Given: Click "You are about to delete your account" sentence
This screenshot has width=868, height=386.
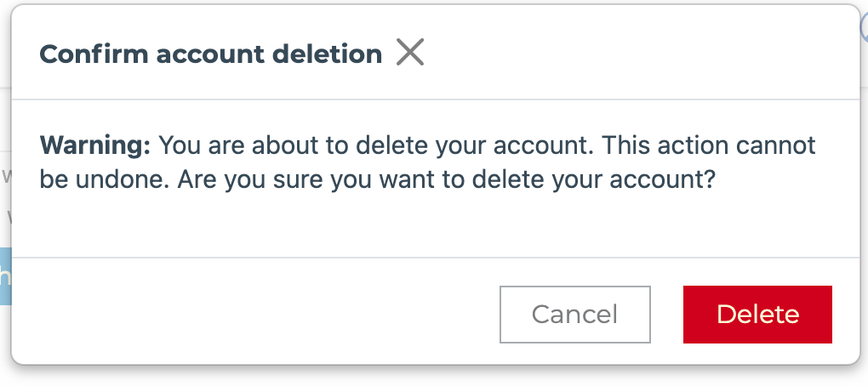Looking at the screenshot, I should pyautogui.click(x=374, y=145).
